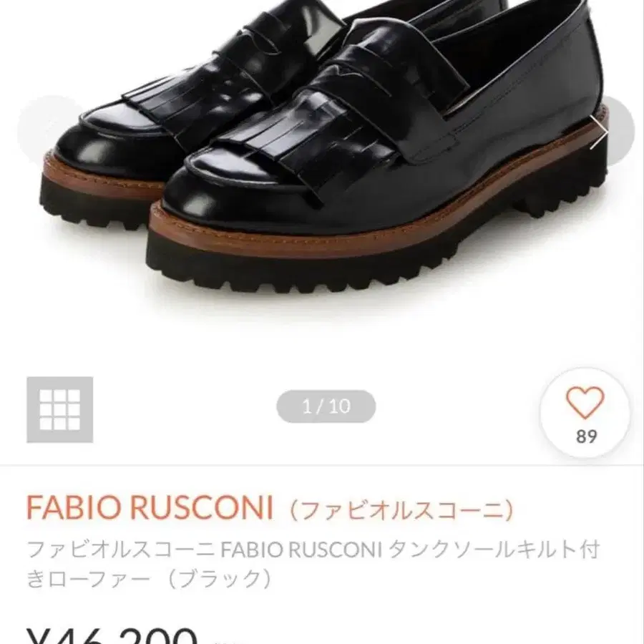Tap the round white favorite button background
The width and height of the screenshot is (644, 644).
(x=585, y=413)
